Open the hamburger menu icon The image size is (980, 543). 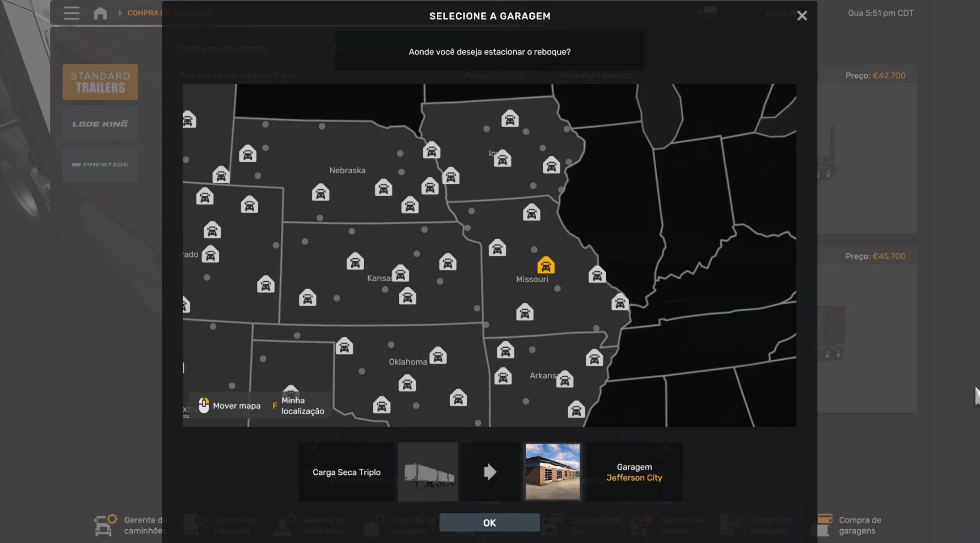click(x=71, y=13)
